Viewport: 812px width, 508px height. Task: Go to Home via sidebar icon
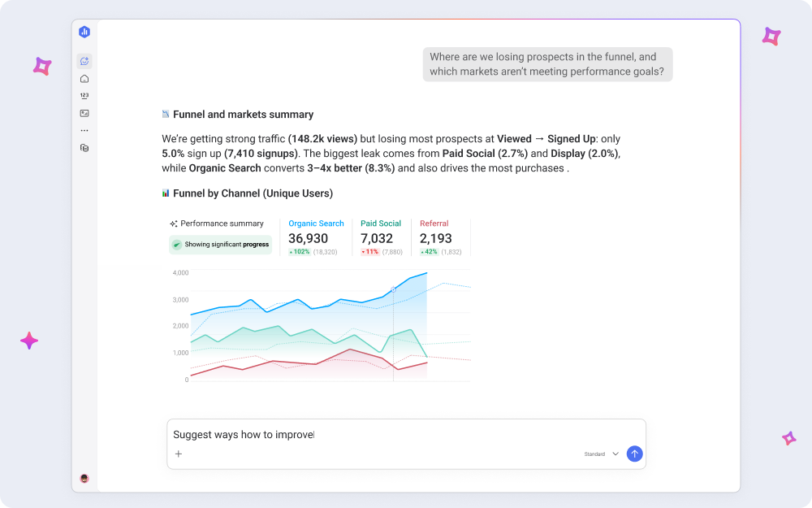tap(84, 79)
